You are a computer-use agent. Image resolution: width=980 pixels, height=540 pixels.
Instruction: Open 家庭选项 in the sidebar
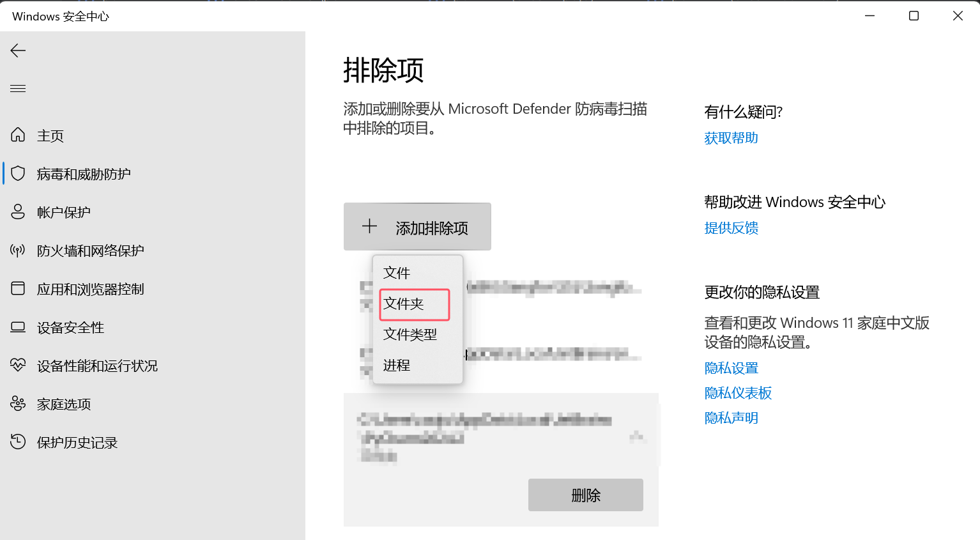pos(64,404)
